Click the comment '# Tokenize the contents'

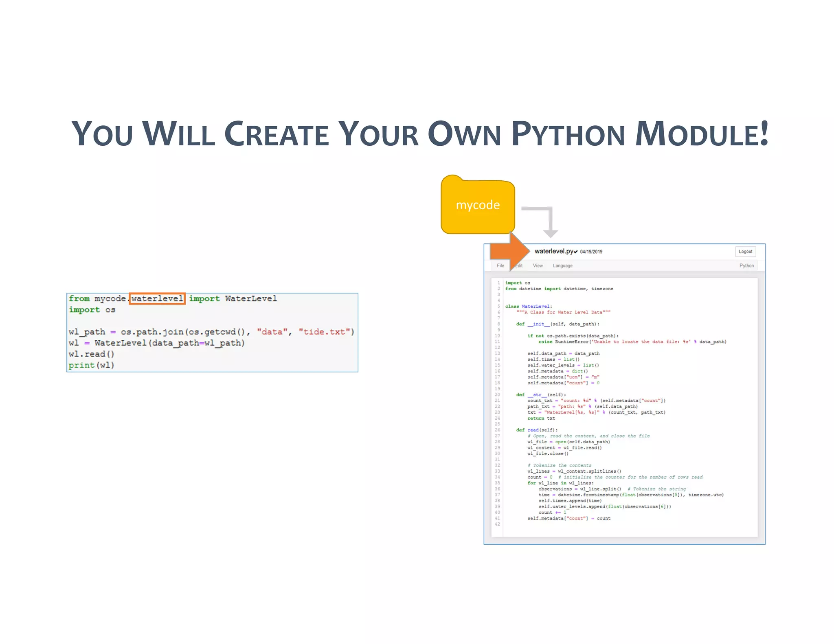click(x=560, y=465)
